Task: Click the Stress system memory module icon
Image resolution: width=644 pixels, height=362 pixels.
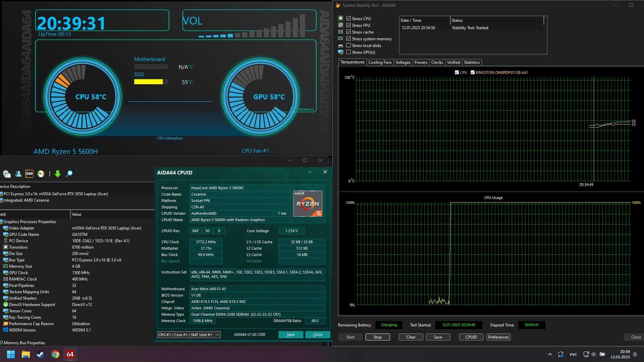Action: point(341,39)
